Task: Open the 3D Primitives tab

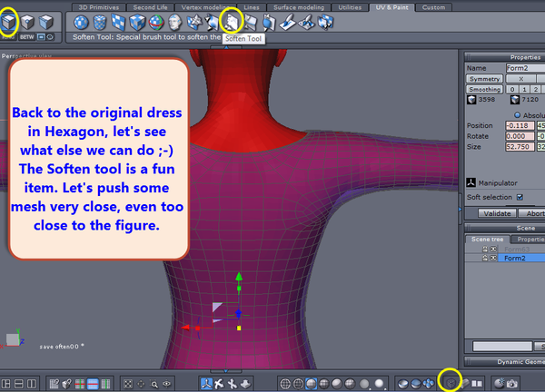Action: coord(99,7)
